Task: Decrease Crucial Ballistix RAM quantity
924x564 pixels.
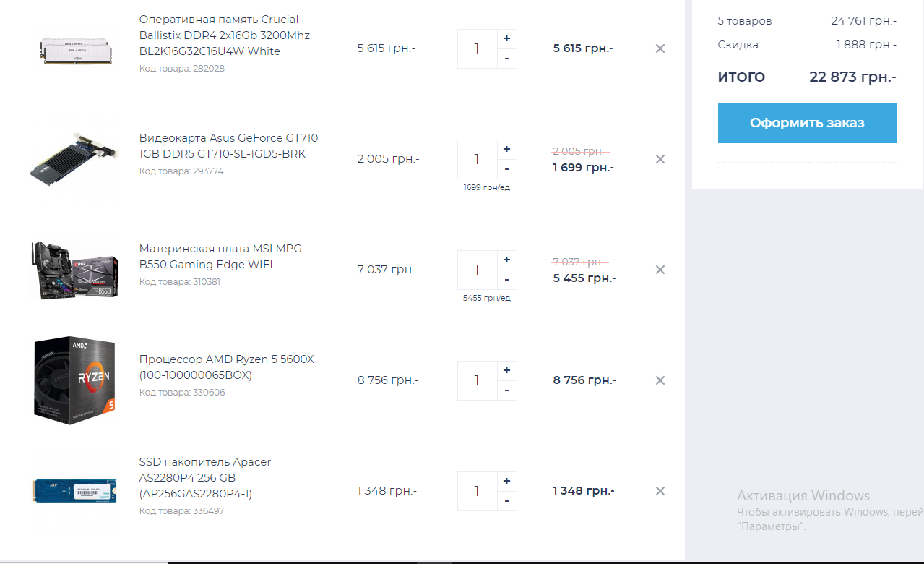Action: (506, 59)
